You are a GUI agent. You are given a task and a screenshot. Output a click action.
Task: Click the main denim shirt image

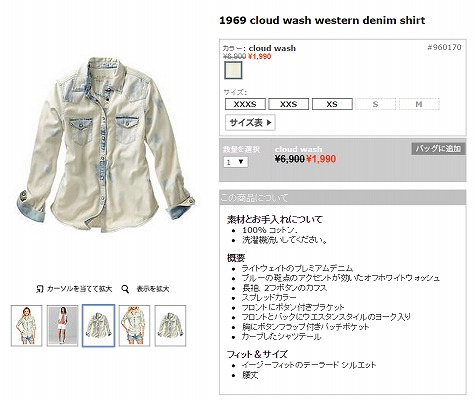click(x=105, y=145)
